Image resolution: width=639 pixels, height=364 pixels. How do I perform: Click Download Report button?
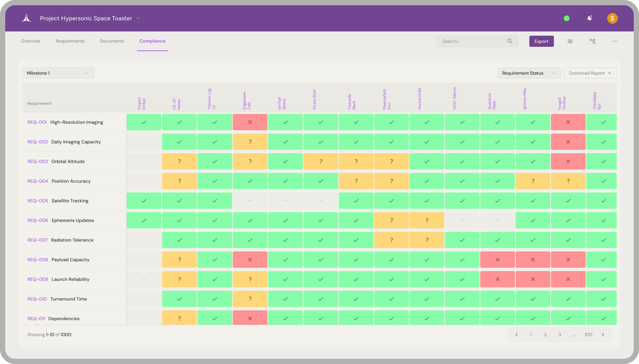point(590,73)
